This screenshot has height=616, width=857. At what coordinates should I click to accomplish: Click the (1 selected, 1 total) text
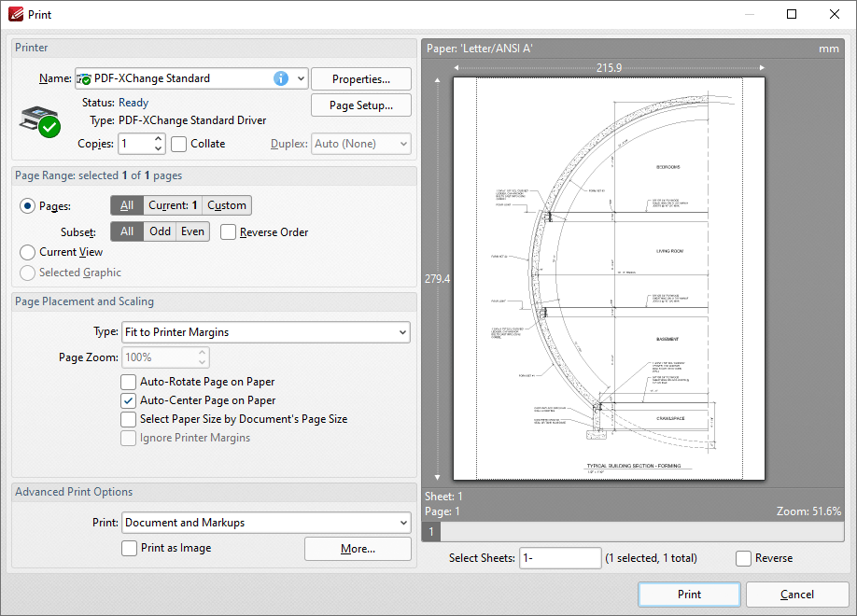point(651,558)
